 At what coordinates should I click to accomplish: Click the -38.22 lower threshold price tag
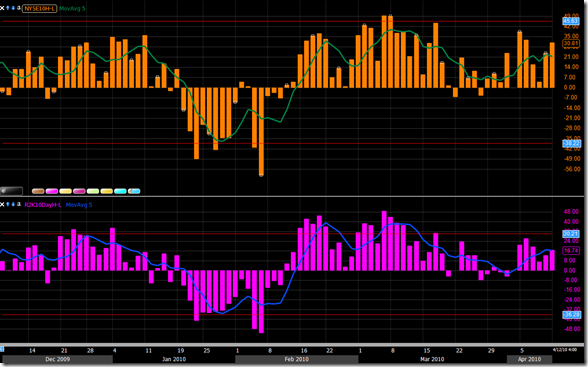[572, 144]
